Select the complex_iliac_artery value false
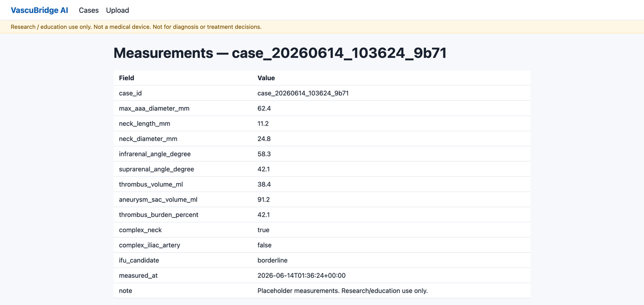Image resolution: width=644 pixels, height=305 pixels. tap(265, 245)
